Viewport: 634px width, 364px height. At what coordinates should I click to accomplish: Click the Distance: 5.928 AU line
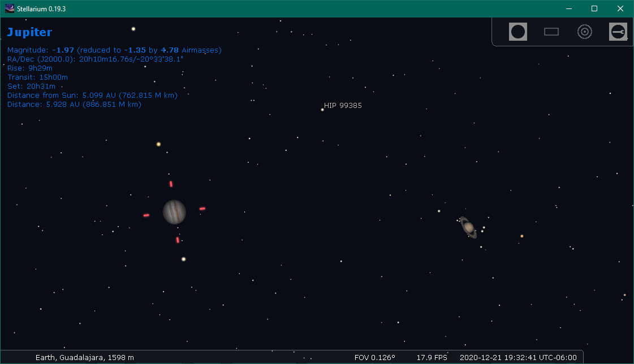(74, 104)
